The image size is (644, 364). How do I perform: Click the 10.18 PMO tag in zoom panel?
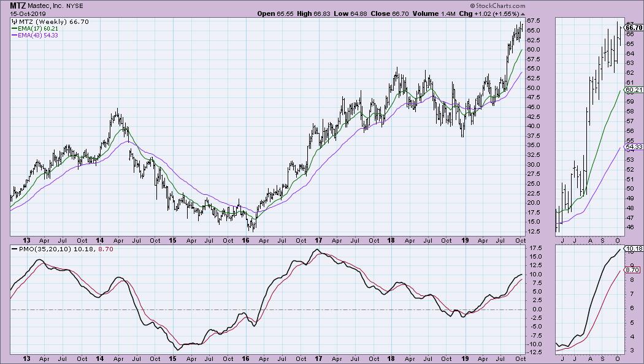(634, 248)
